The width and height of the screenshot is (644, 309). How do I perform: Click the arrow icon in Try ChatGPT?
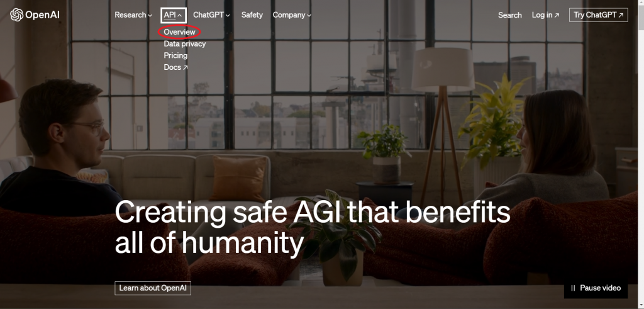tap(621, 15)
